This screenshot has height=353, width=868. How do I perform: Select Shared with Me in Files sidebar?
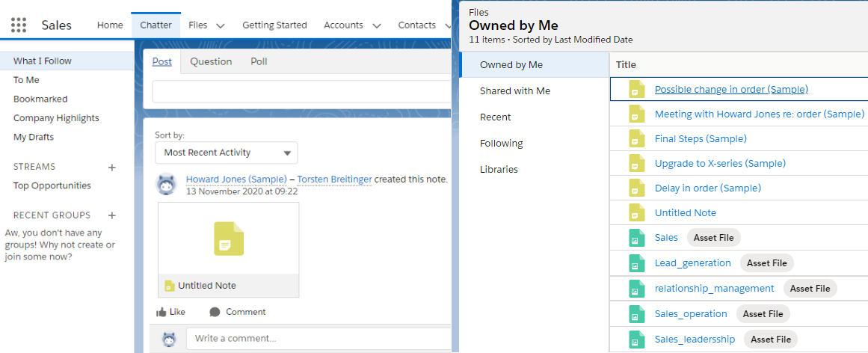(x=515, y=91)
